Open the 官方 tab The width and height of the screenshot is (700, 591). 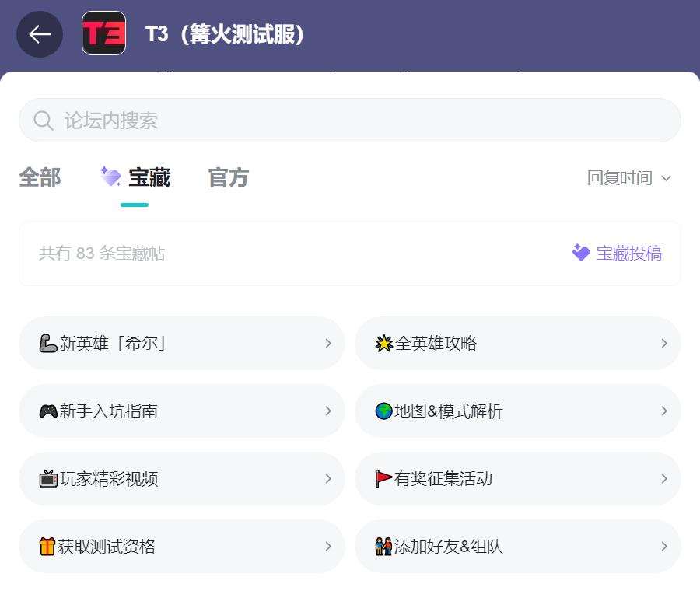click(228, 178)
